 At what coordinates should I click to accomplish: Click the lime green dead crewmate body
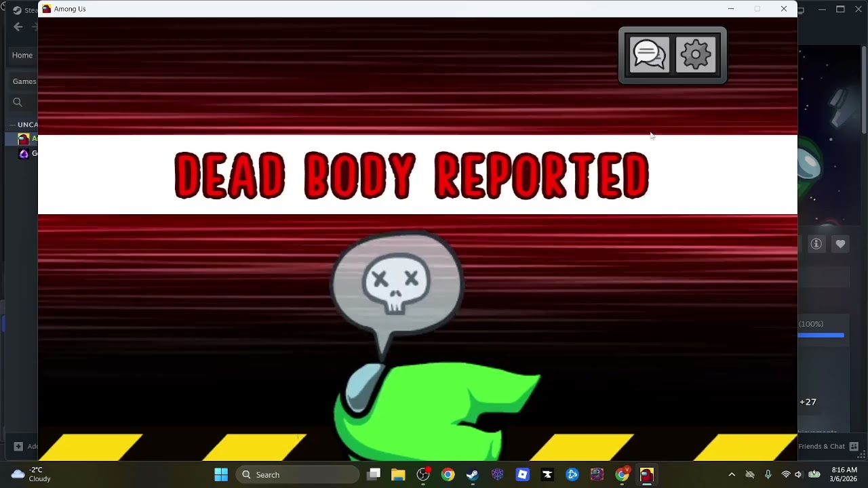[x=436, y=411]
